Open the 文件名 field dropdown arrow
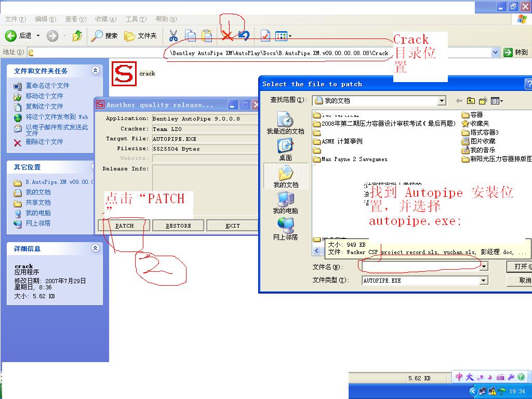Image resolution: width=532 pixels, height=399 pixels. pos(484,267)
